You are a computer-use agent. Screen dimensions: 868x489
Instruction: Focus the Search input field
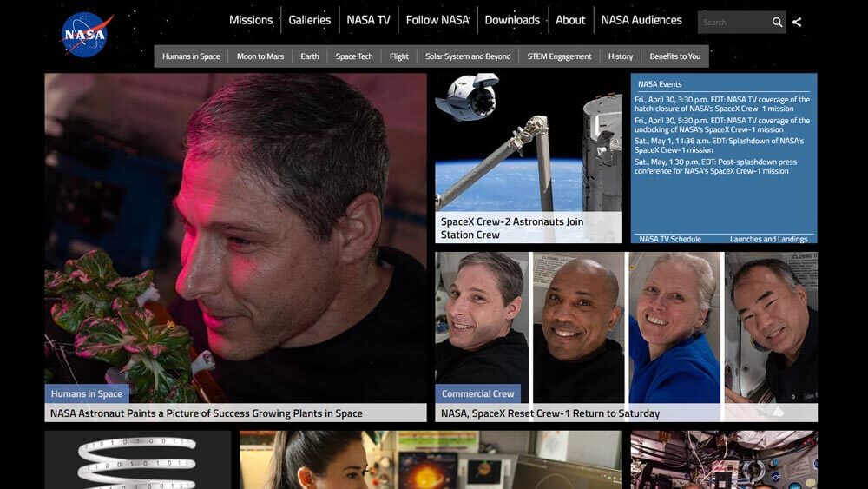(734, 23)
